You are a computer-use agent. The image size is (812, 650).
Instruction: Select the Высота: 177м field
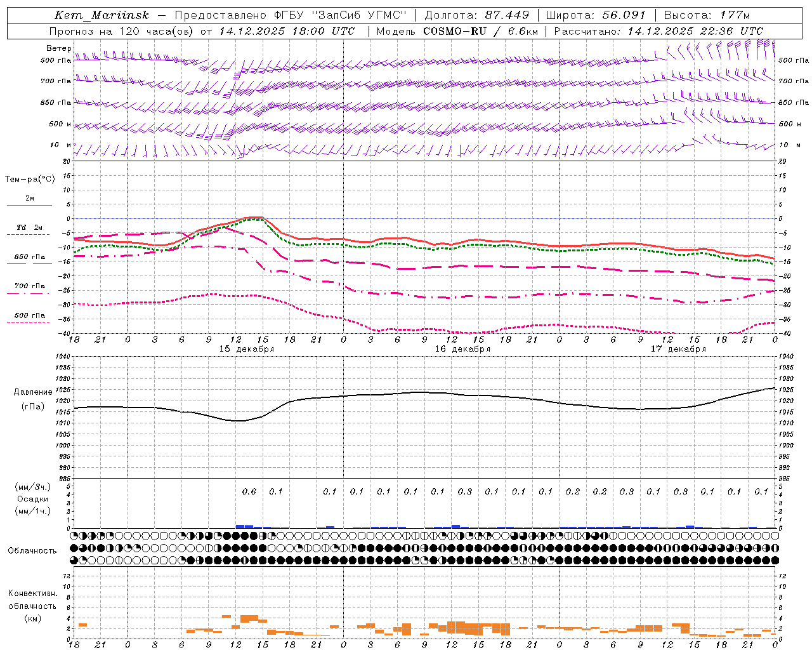tap(706, 15)
